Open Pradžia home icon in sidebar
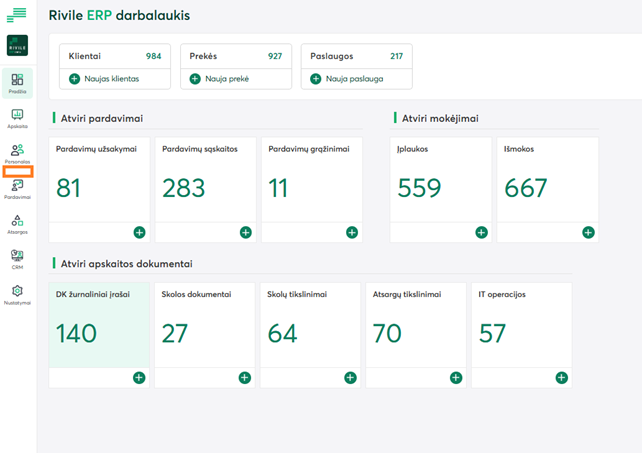 pyautogui.click(x=17, y=83)
